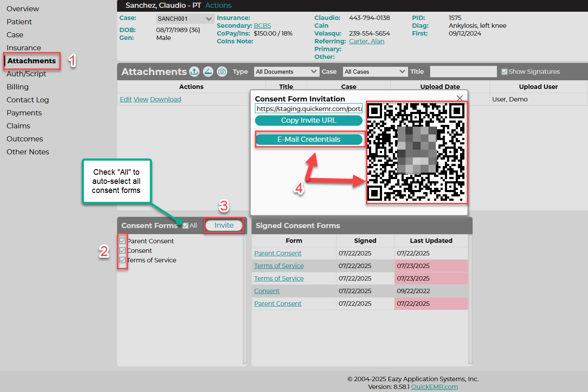The image size is (588, 392).
Task: Click the invitation QR code image
Action: coord(416,152)
